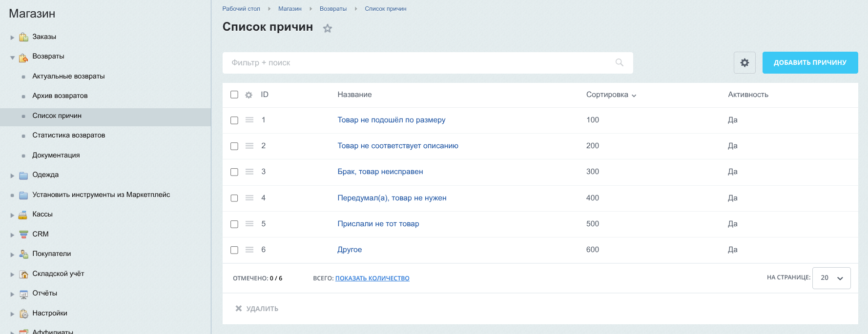Click the Отчёты reports icon

23,294
